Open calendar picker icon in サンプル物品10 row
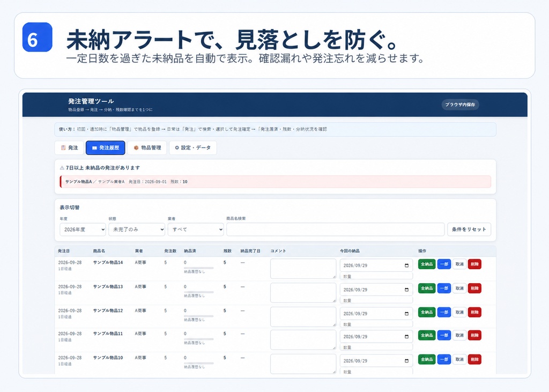Viewport: 549px width, 392px height. coord(406,361)
